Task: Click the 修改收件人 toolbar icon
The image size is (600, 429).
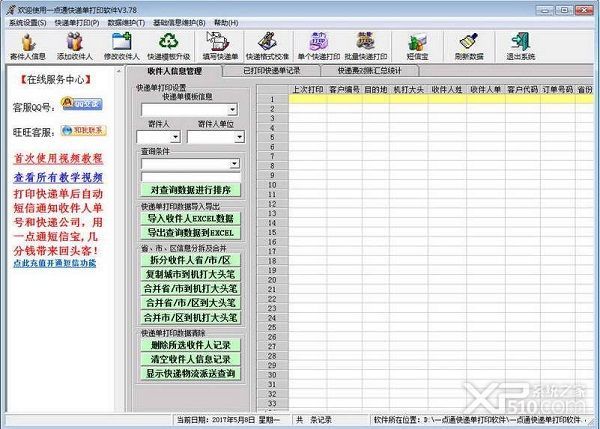Action: click(x=122, y=46)
